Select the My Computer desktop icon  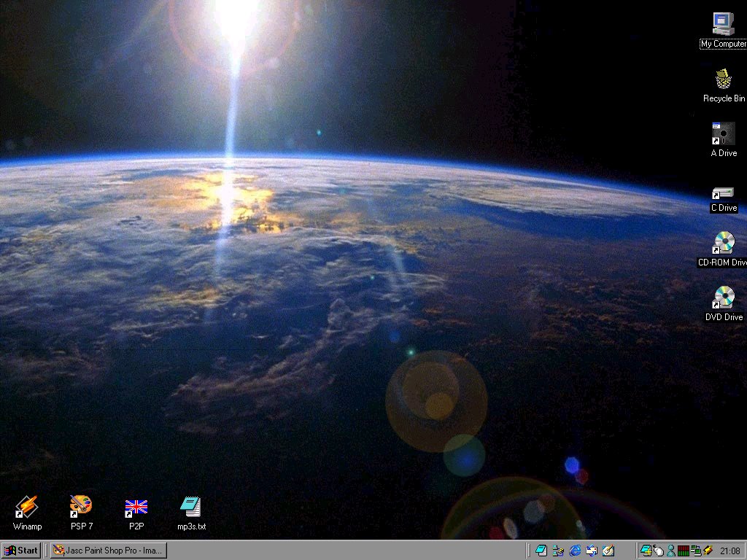tap(723, 24)
